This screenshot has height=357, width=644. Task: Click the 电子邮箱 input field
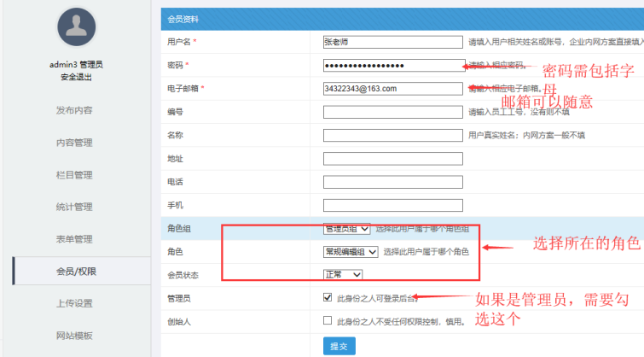392,88
